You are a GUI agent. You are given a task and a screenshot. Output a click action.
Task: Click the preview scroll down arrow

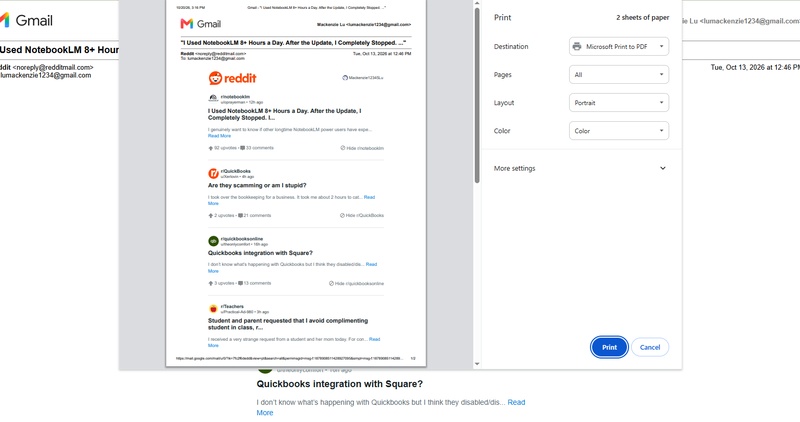click(477, 364)
